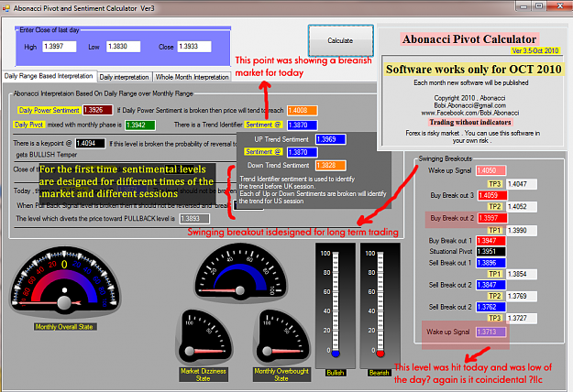Image resolution: width=573 pixels, height=392 pixels.
Task: Click the Situational Pivot value 1.3951
Action: (490, 251)
